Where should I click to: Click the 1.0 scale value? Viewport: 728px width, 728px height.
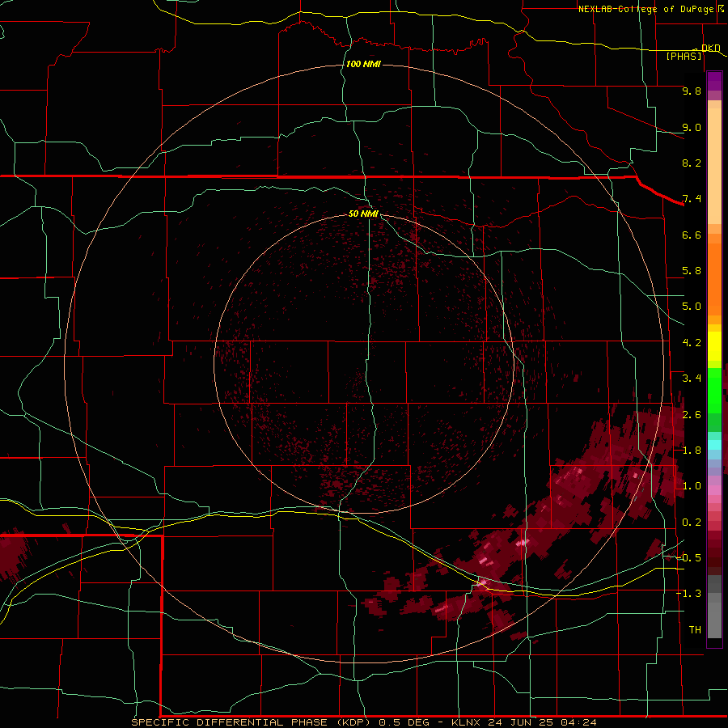(692, 486)
